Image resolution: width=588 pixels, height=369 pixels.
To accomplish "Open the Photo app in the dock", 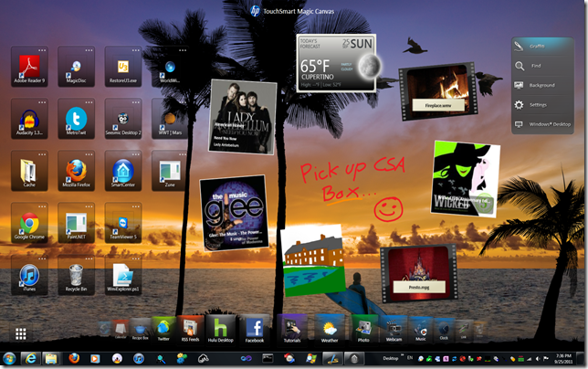I will 363,330.
